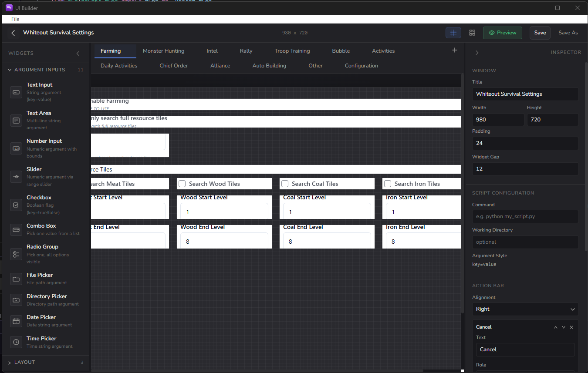Image resolution: width=588 pixels, height=373 pixels.
Task: Enable Search Iron Tiles checkbox
Action: (x=388, y=184)
